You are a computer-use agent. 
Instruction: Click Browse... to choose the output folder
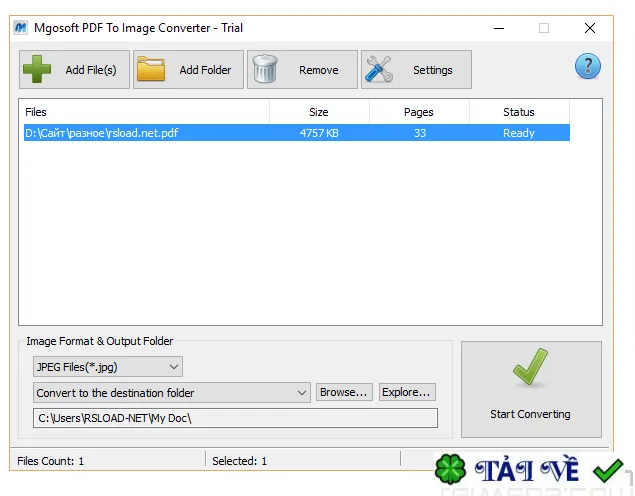344,392
